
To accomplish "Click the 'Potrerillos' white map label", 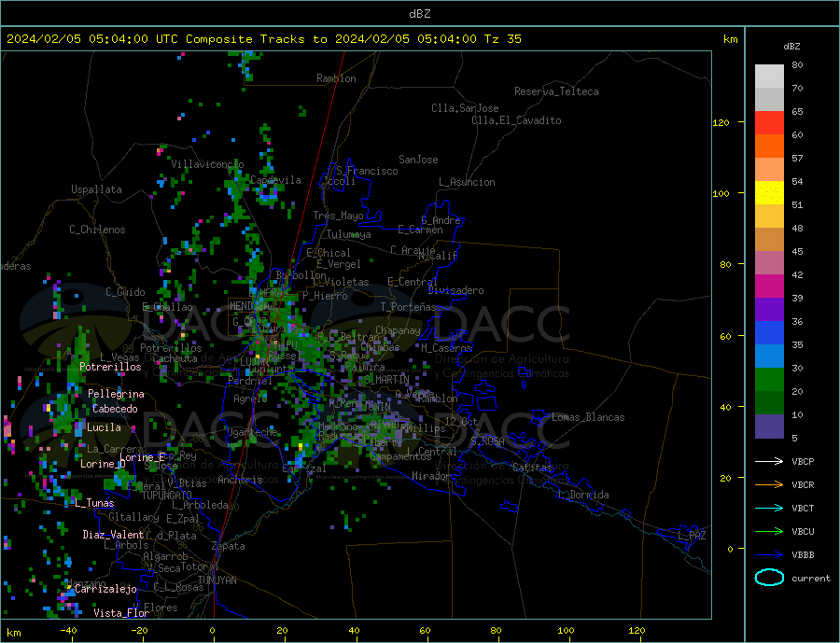I will pyautogui.click(x=110, y=367).
